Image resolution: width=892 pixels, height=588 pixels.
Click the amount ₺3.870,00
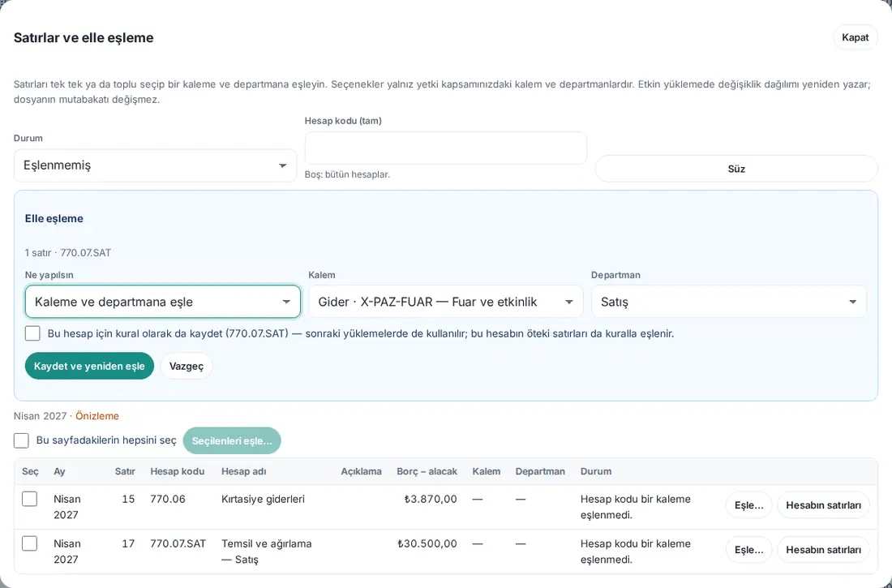[x=431, y=500]
